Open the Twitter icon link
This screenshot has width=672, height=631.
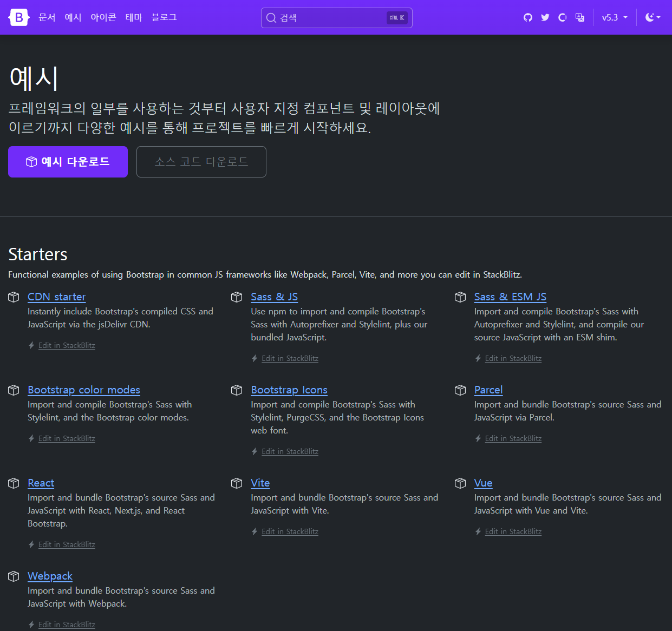[545, 17]
